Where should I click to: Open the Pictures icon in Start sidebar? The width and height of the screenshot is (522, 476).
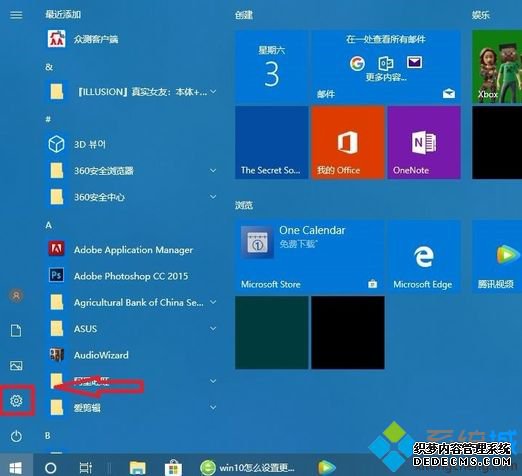coord(16,366)
